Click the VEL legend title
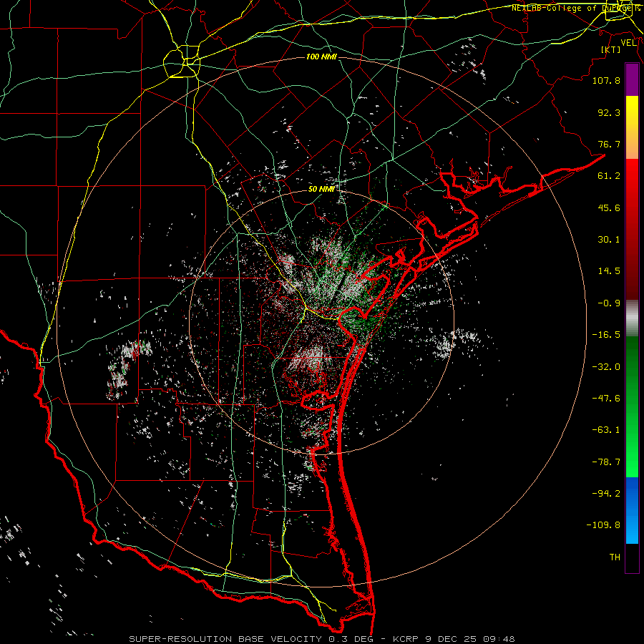 (x=628, y=42)
